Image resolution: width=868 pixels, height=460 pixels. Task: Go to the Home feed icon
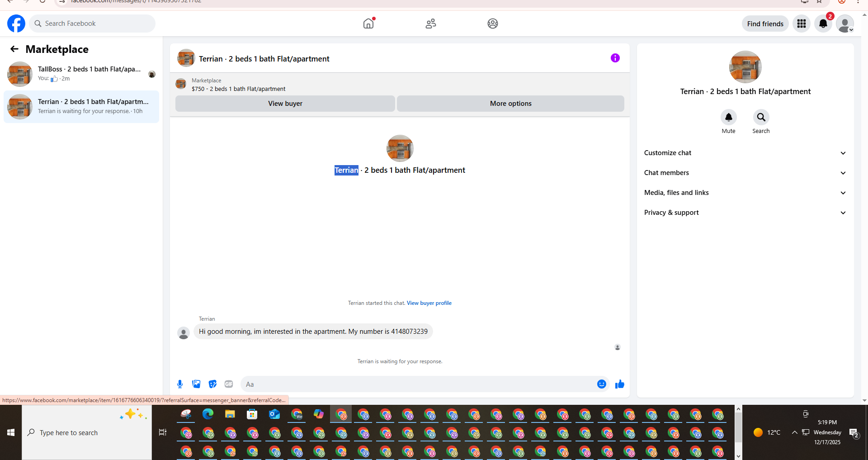(x=368, y=24)
